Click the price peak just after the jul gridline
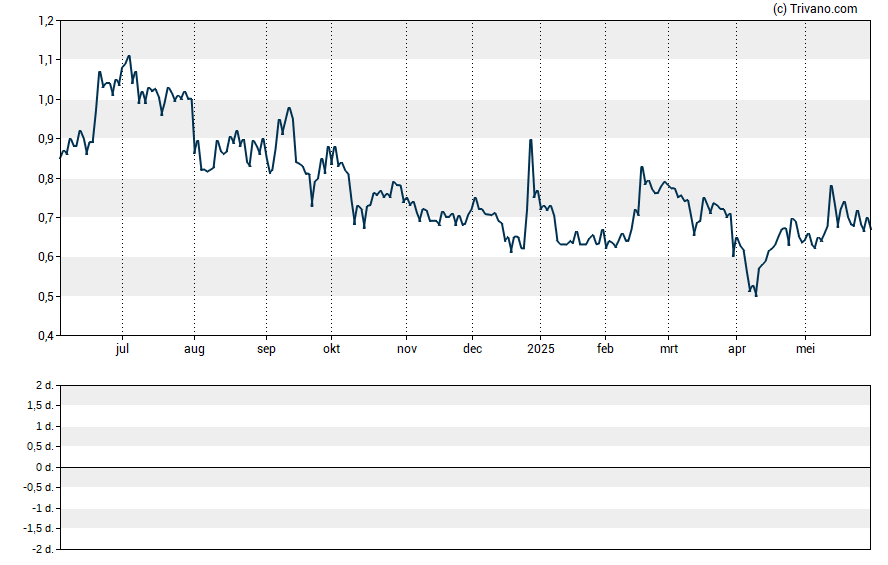The width and height of the screenshot is (888, 565). tap(129, 56)
